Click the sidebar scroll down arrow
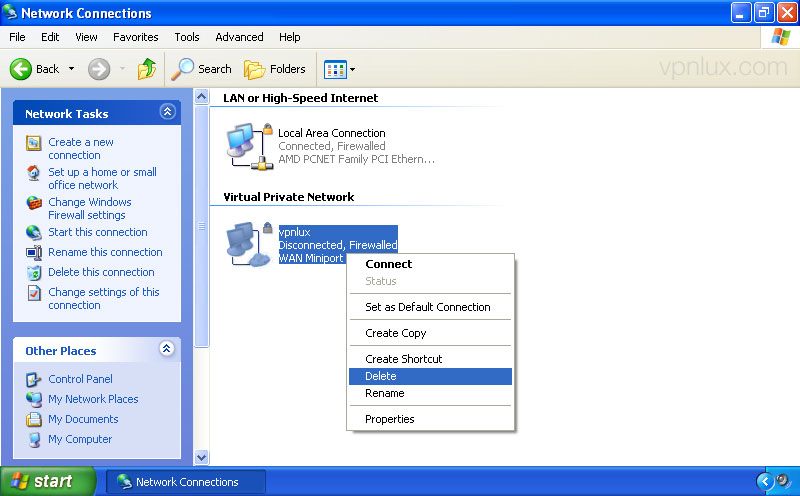 (x=202, y=457)
